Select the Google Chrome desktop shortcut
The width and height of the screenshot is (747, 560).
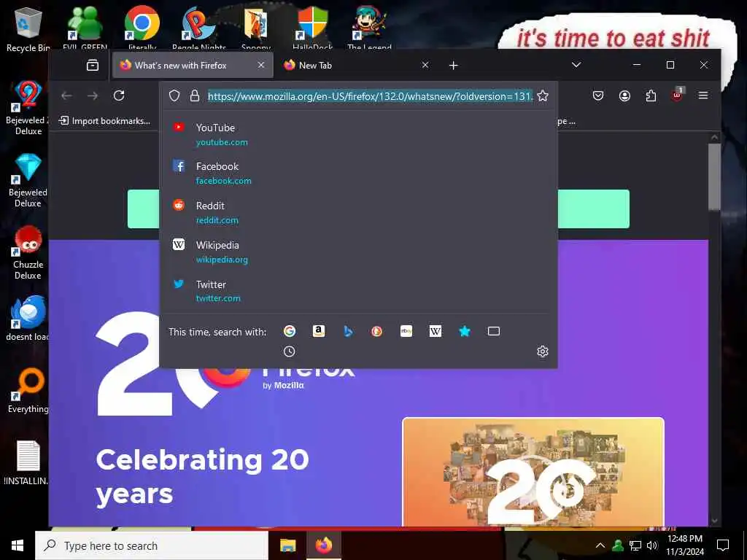tap(142, 28)
